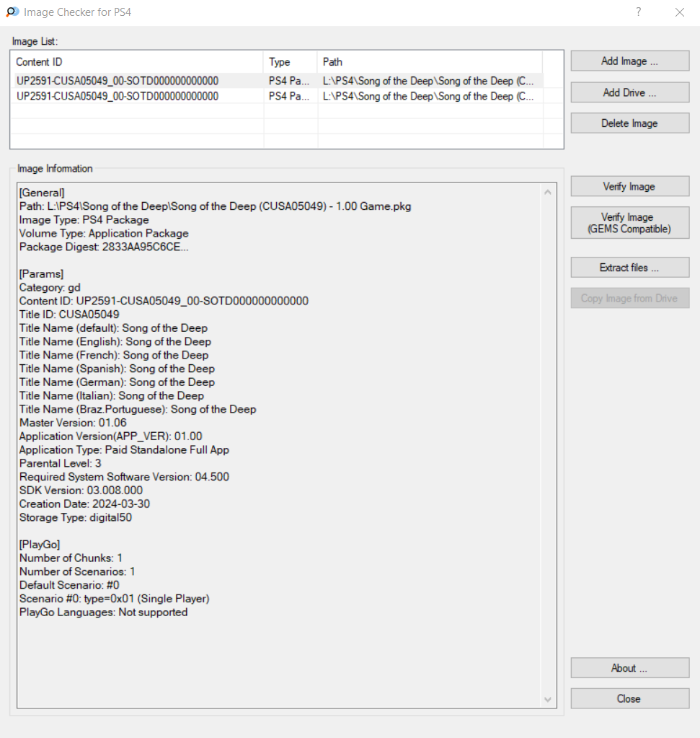The image size is (700, 738).
Task: Click the second row's path cell
Action: (428, 96)
